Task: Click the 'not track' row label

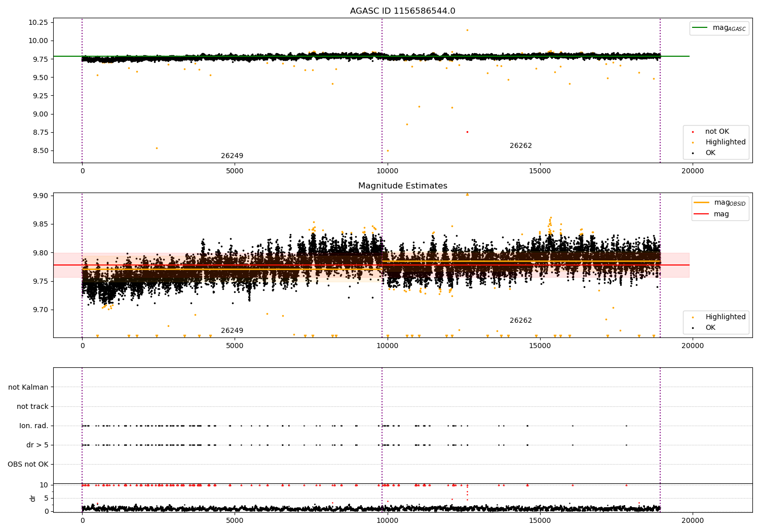Action: click(x=32, y=406)
